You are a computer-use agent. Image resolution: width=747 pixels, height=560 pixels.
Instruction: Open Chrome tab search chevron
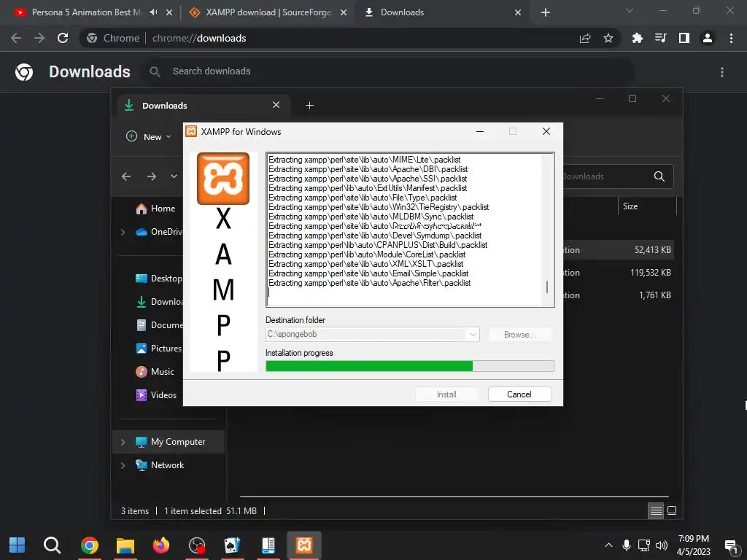[630, 10]
